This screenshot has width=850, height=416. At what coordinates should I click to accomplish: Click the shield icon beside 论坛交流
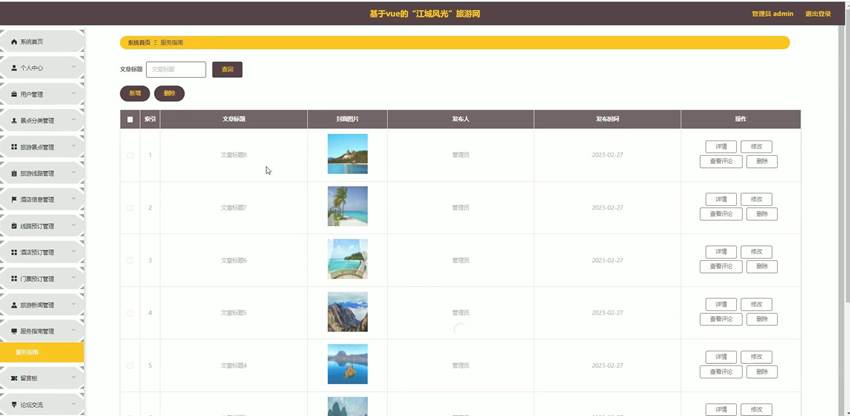point(14,404)
